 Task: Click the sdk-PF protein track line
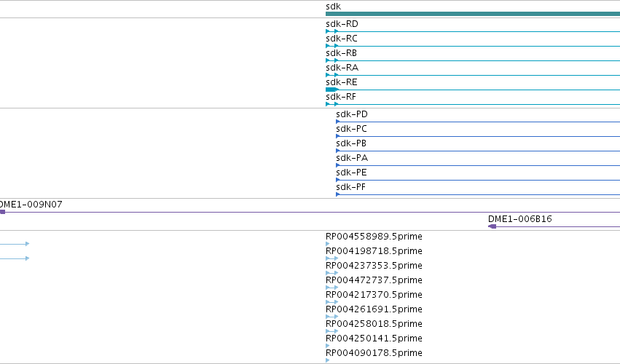478,194
